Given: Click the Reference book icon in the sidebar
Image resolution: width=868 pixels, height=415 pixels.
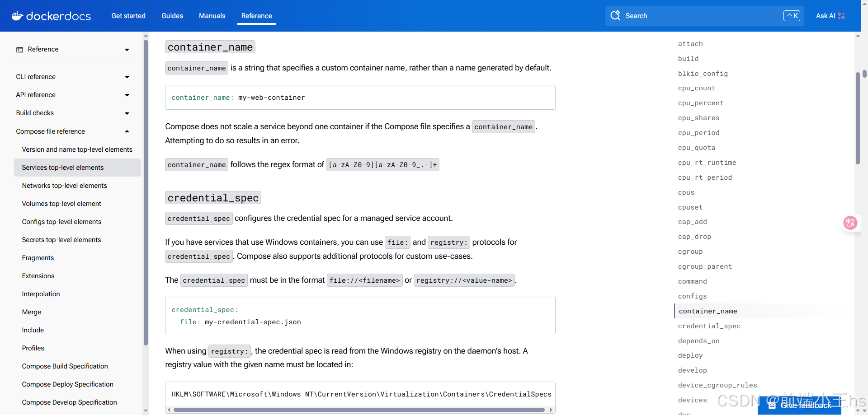Looking at the screenshot, I should click(20, 49).
